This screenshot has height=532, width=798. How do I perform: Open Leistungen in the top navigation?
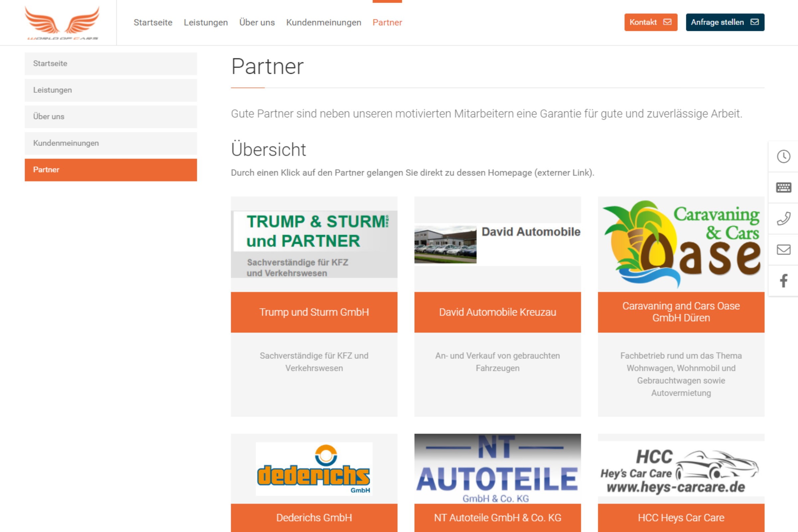tap(205, 22)
